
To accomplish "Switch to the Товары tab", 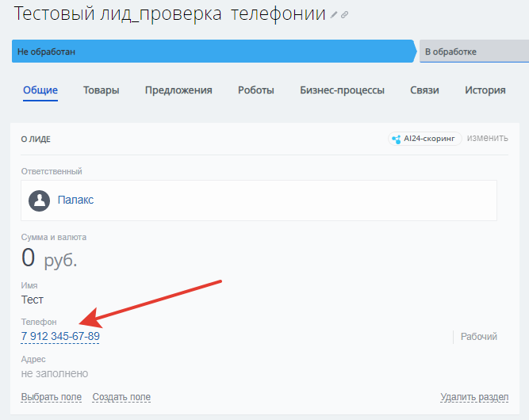I will tap(102, 90).
